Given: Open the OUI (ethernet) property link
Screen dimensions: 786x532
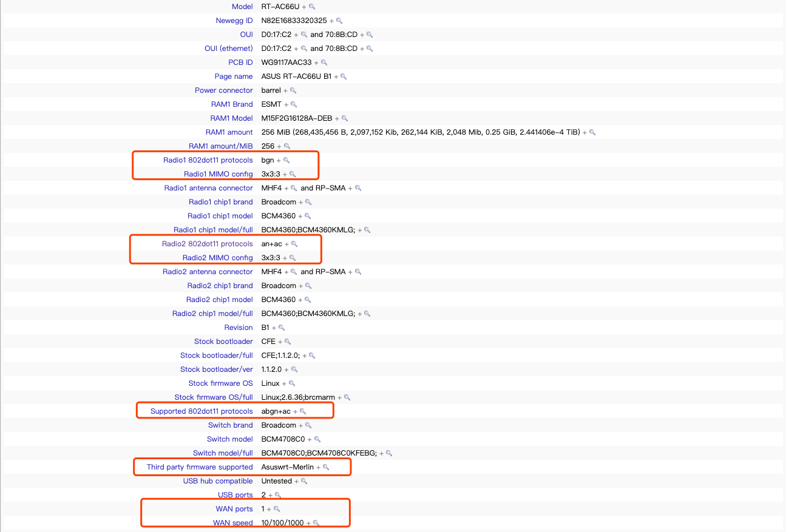Looking at the screenshot, I should 229,49.
